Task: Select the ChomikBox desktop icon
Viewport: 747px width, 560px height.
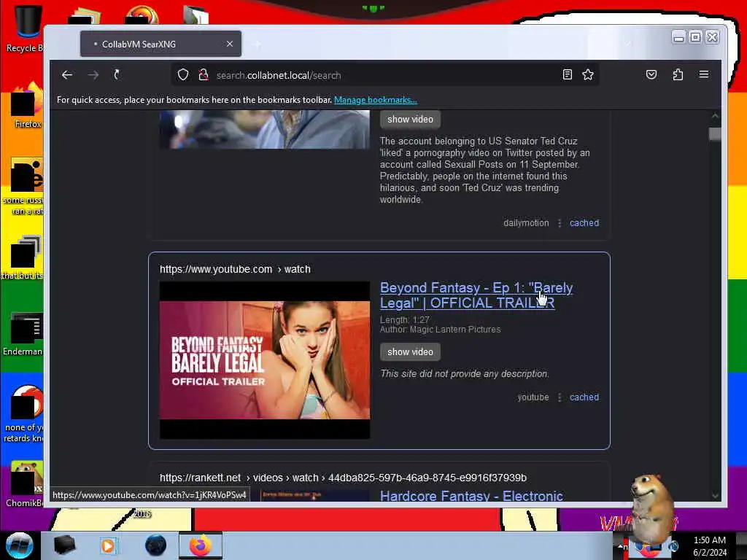Action: [25, 484]
